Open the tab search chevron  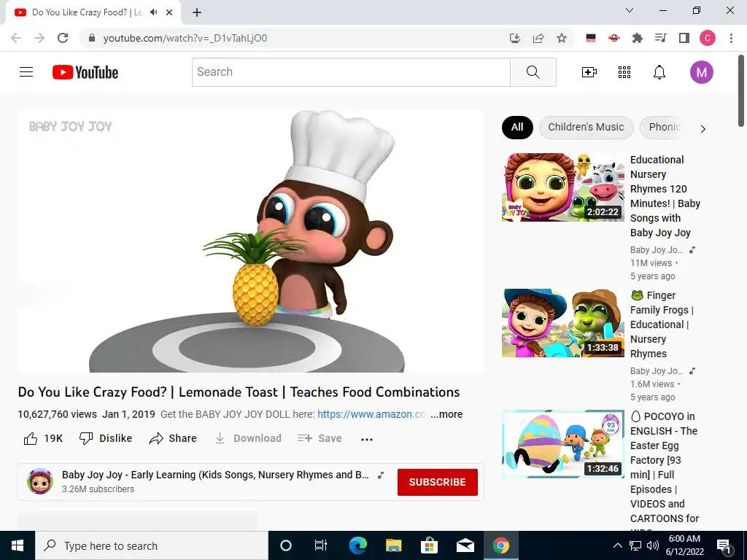pyautogui.click(x=630, y=10)
